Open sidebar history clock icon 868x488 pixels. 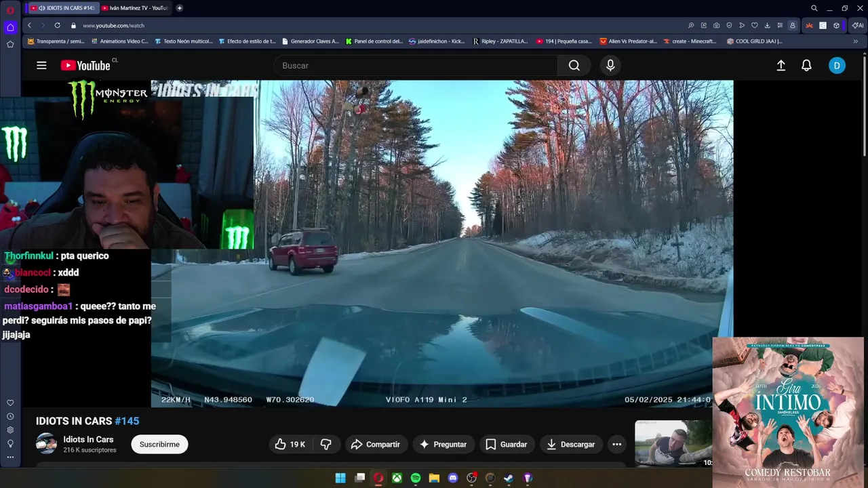(x=10, y=416)
